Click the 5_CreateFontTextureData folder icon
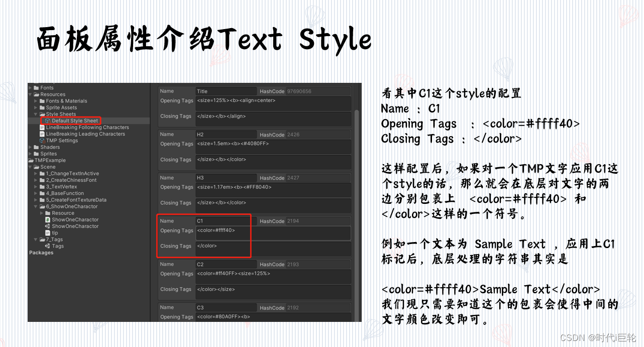 (x=43, y=200)
